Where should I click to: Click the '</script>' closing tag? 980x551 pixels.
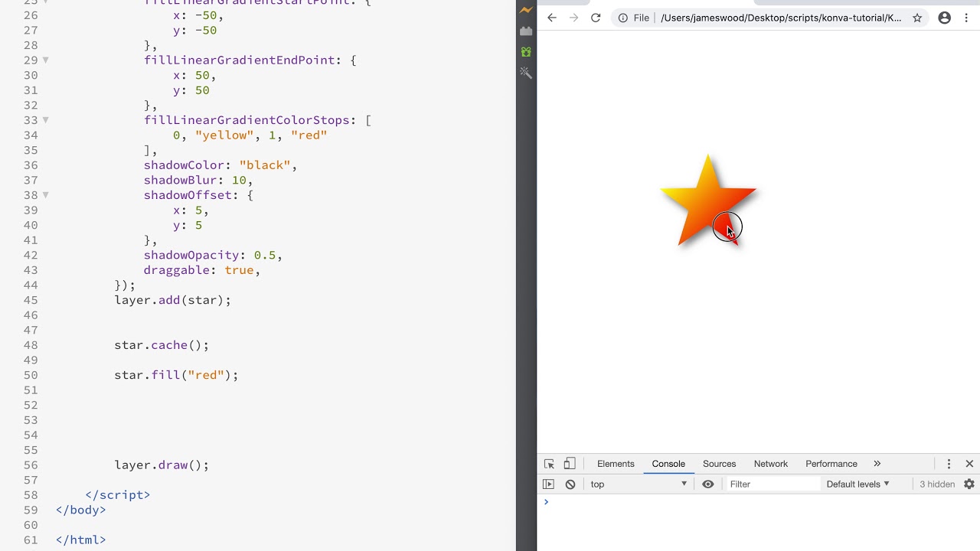tap(118, 495)
